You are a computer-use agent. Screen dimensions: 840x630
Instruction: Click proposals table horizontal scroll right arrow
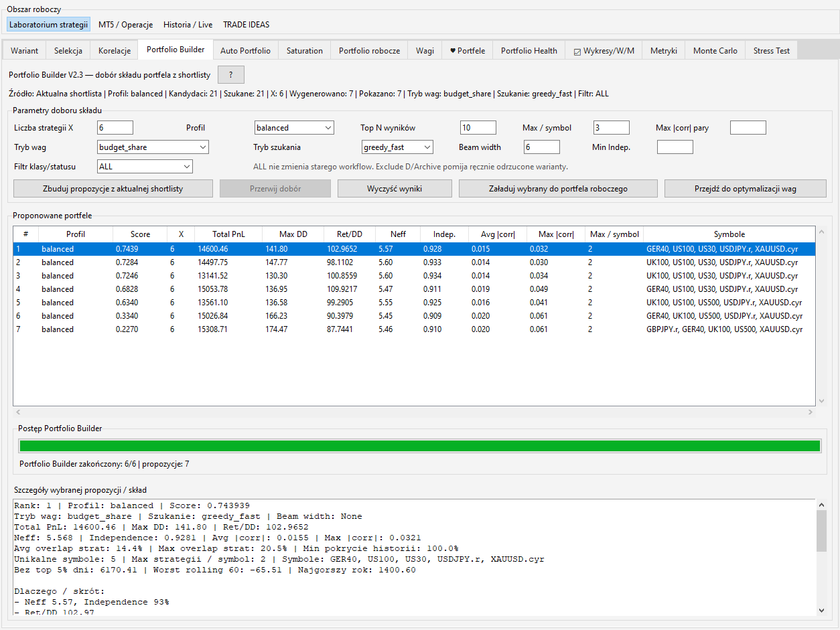click(x=811, y=412)
